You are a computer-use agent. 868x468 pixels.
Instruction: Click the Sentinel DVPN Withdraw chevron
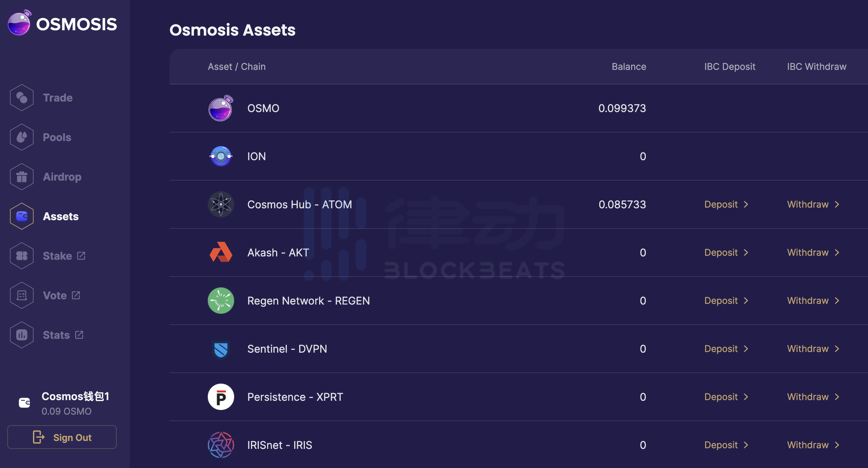837,349
